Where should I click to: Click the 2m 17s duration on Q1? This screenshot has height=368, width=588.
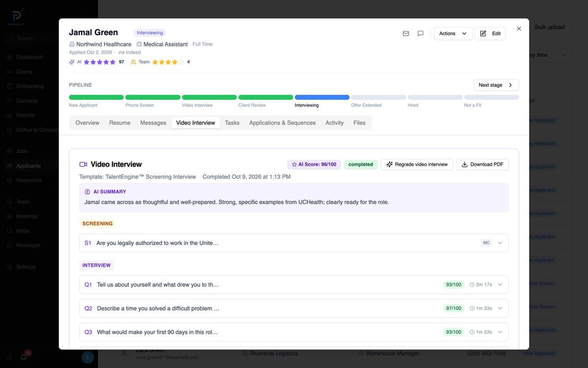tap(481, 285)
